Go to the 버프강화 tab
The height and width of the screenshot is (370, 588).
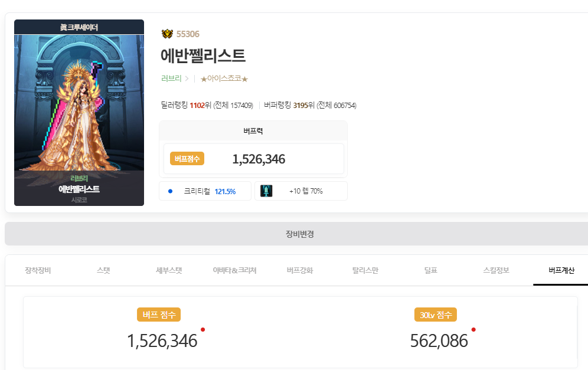(x=300, y=270)
